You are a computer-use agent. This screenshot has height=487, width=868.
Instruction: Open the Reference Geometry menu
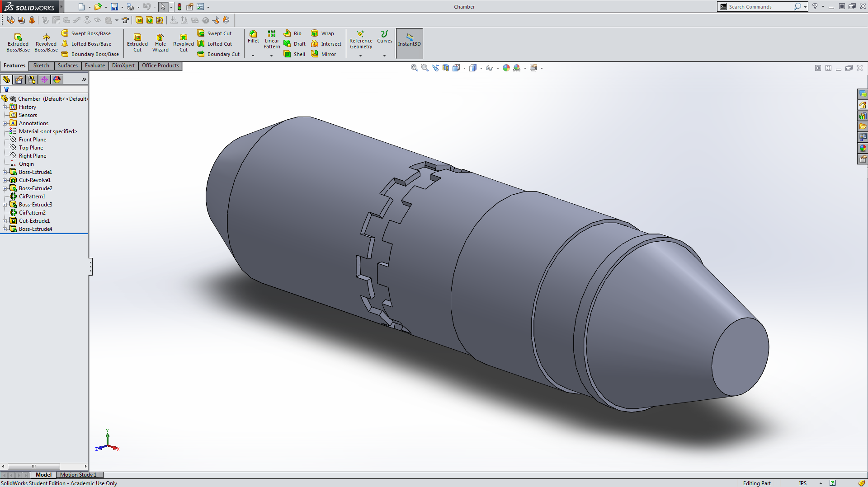point(361,41)
